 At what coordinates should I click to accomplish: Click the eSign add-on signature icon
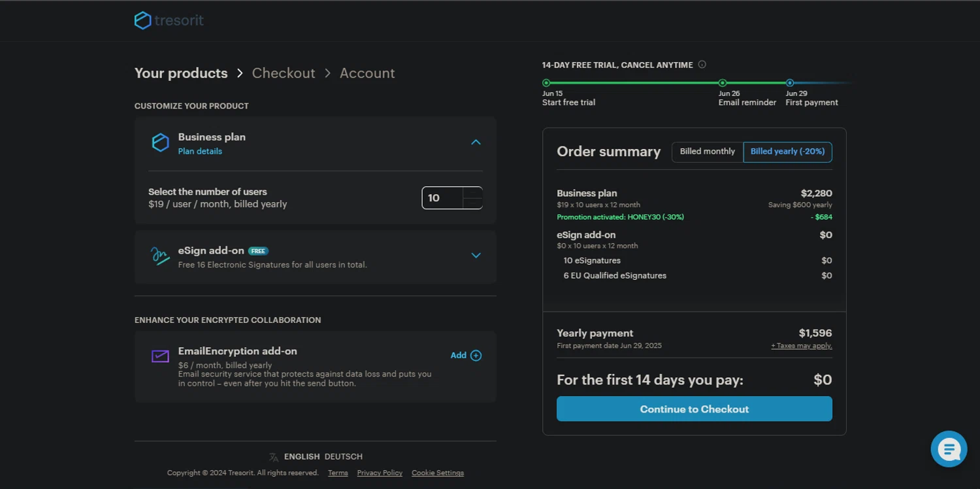tap(160, 256)
